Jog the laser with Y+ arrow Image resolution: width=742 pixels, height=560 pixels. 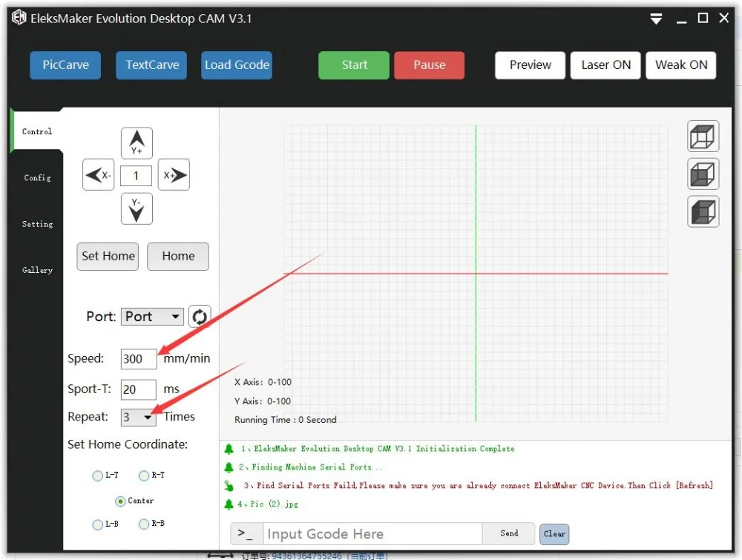tap(137, 143)
